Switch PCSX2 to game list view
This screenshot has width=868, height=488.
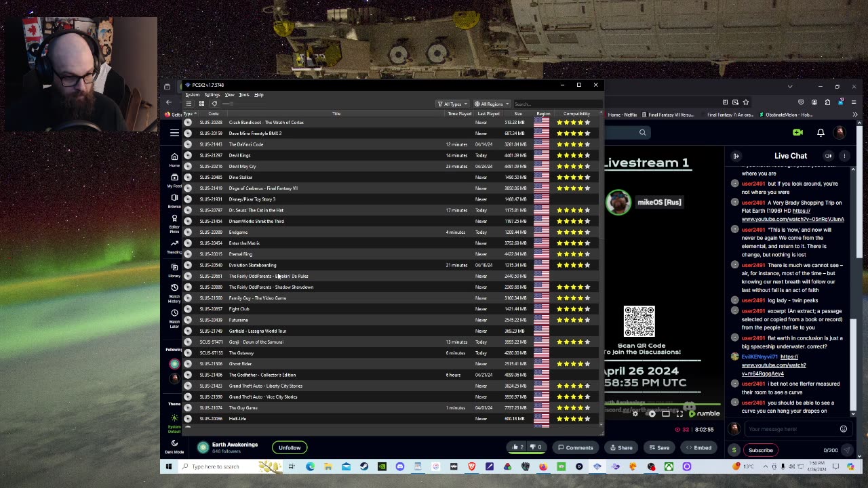(189, 104)
